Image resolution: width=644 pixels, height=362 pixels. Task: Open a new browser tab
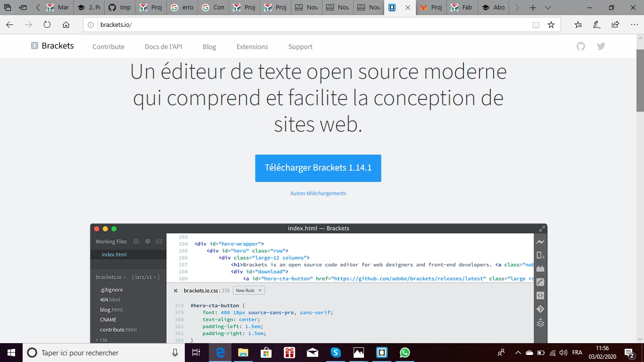pyautogui.click(x=533, y=8)
